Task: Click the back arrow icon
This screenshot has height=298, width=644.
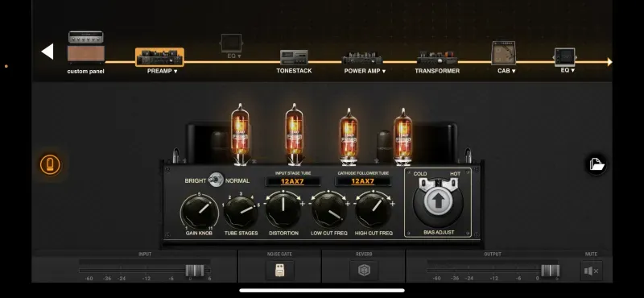Action: (47, 52)
